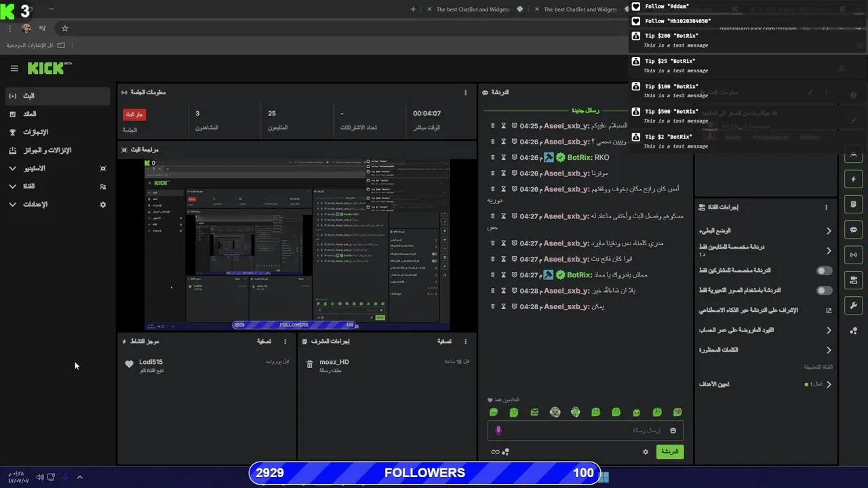This screenshot has width=868, height=488.
Task: Click heart icon beside Lodi515
Action: click(129, 364)
